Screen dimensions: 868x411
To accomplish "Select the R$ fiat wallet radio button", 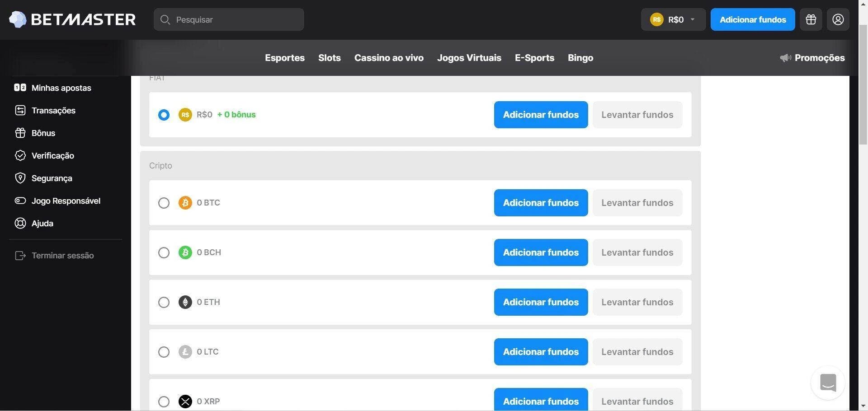I will point(164,115).
